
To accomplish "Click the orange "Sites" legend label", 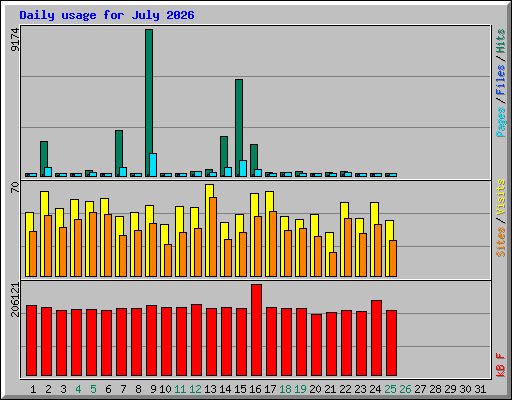I will (500, 242).
